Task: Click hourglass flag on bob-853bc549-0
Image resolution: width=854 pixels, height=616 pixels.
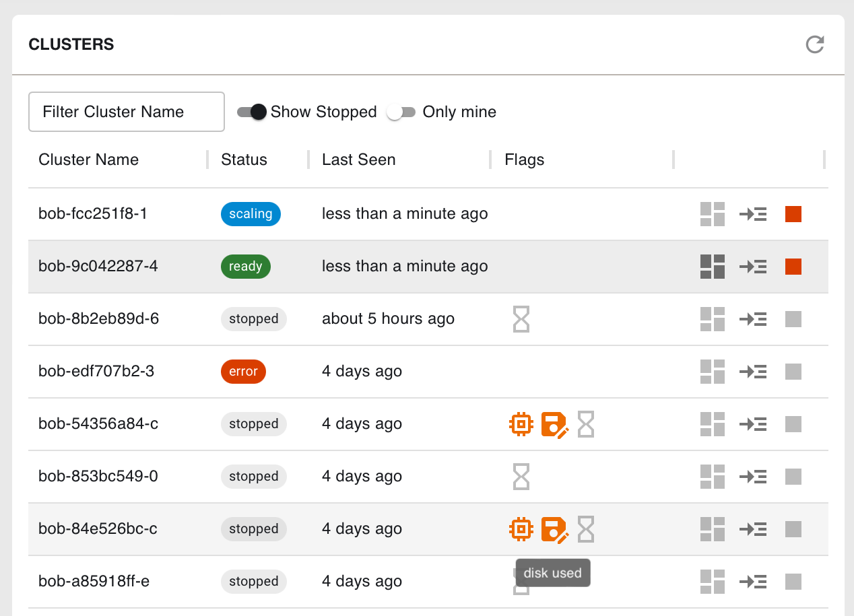Action: pyautogui.click(x=521, y=477)
